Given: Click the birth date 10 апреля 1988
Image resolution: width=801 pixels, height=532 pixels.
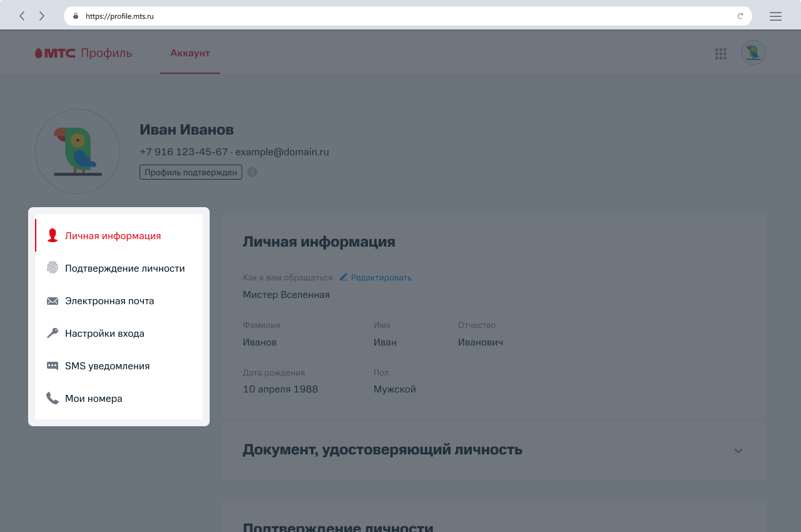Looking at the screenshot, I should 280,389.
